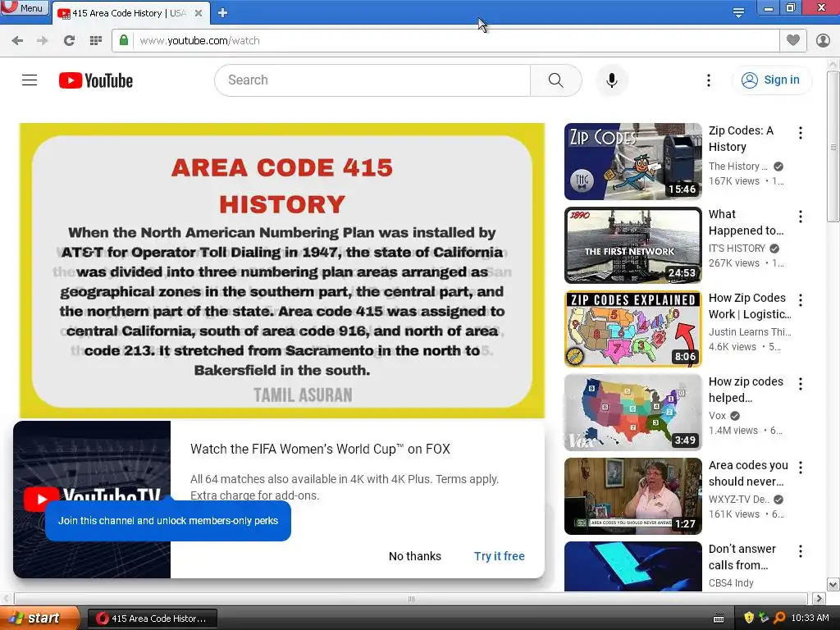840x630 pixels.
Task: Click the YouTube Search field
Action: [372, 80]
